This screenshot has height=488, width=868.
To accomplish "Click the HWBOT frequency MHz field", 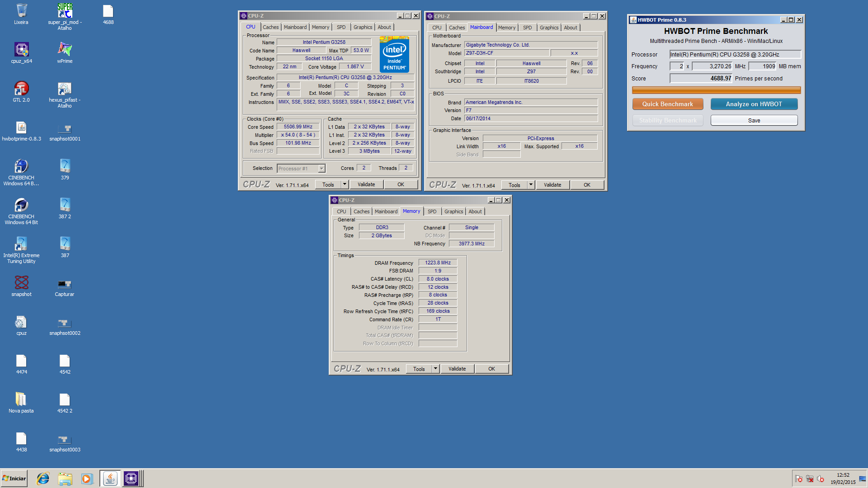I will click(712, 66).
